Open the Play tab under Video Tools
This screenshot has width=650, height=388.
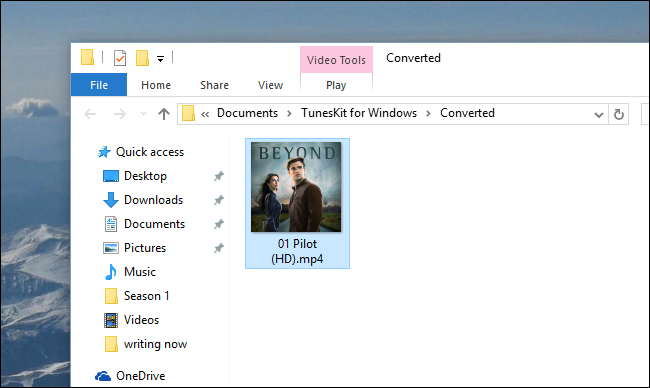336,85
